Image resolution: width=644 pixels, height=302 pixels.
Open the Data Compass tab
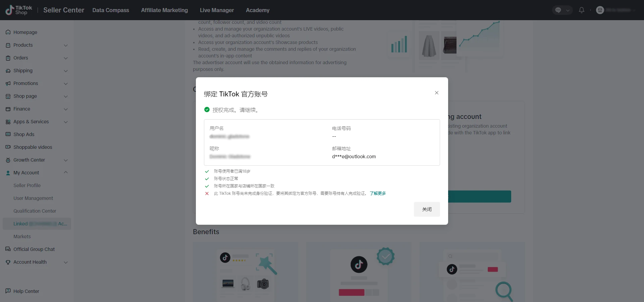click(x=111, y=10)
